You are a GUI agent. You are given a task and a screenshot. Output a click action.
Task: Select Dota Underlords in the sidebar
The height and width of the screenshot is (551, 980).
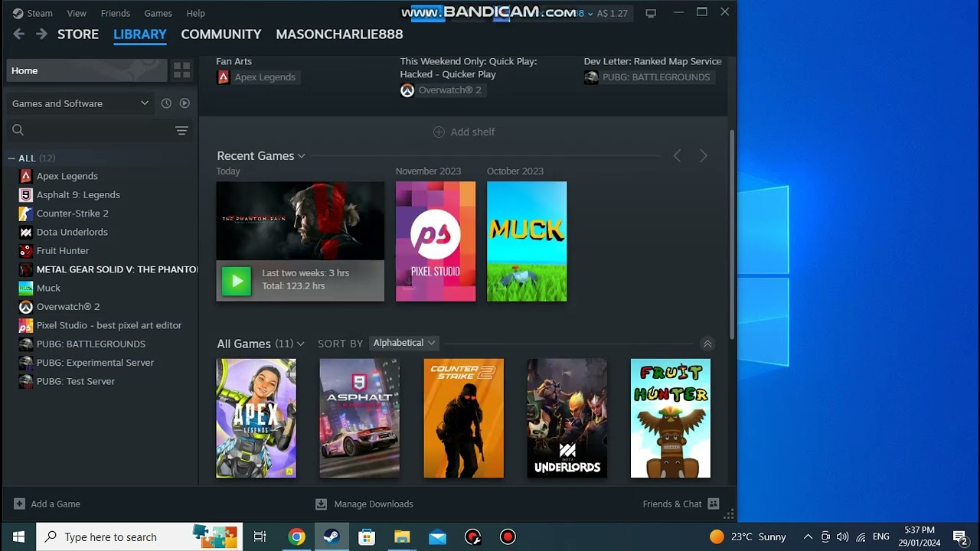[72, 232]
